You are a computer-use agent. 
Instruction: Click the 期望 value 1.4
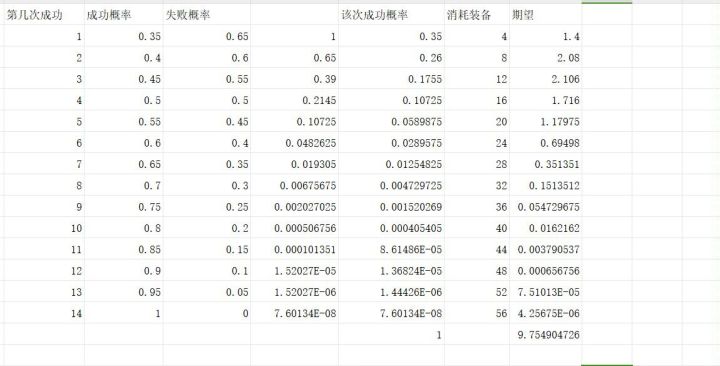[x=546, y=36]
